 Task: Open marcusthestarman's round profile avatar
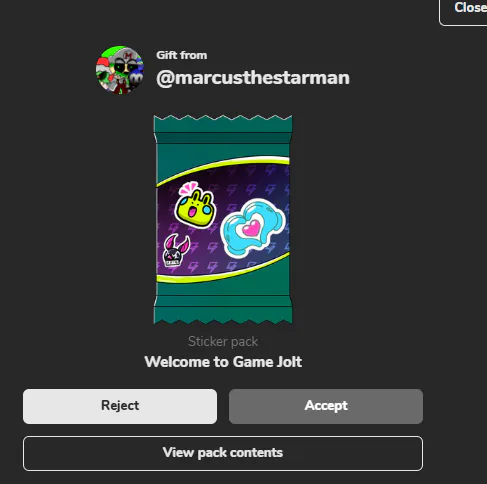[x=120, y=70]
